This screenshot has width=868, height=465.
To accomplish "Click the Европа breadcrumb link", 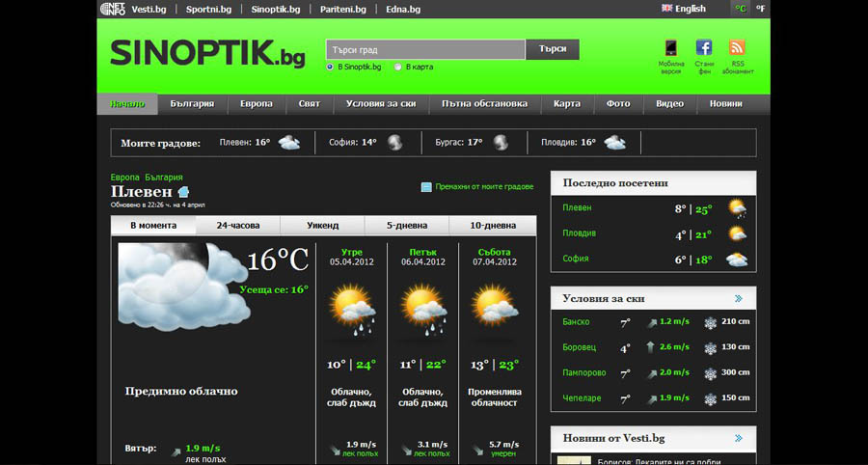I will click(x=125, y=178).
